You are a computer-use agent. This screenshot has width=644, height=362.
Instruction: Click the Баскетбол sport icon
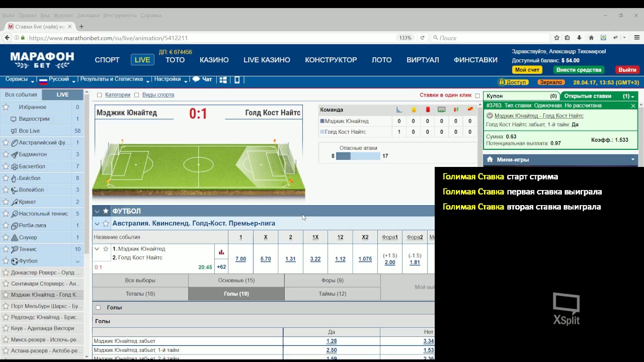click(x=15, y=166)
